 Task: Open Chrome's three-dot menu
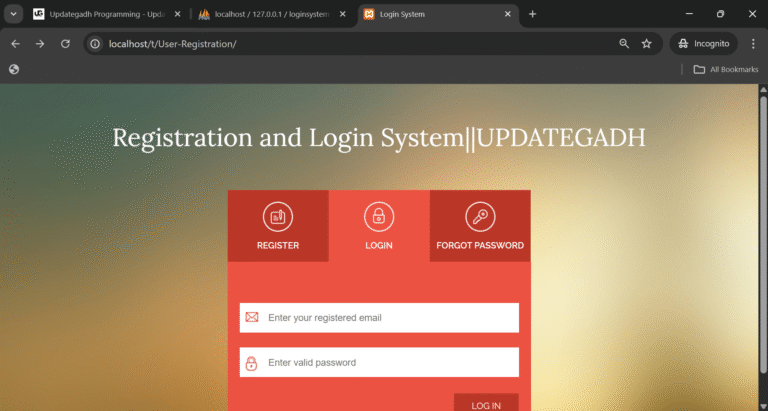[x=752, y=44]
